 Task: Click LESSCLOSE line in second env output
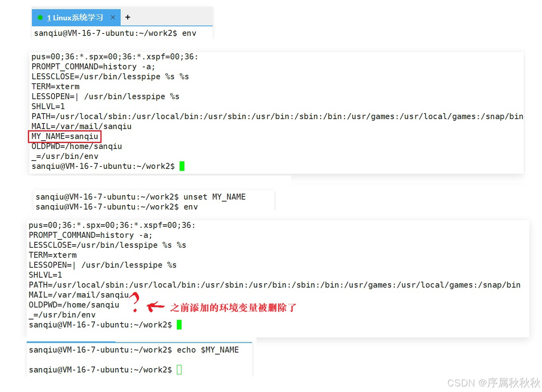tap(108, 245)
